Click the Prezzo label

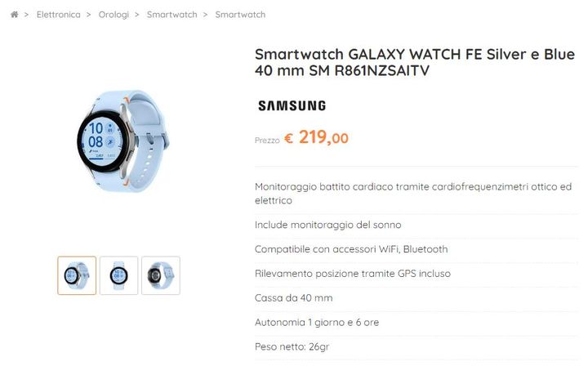click(267, 141)
